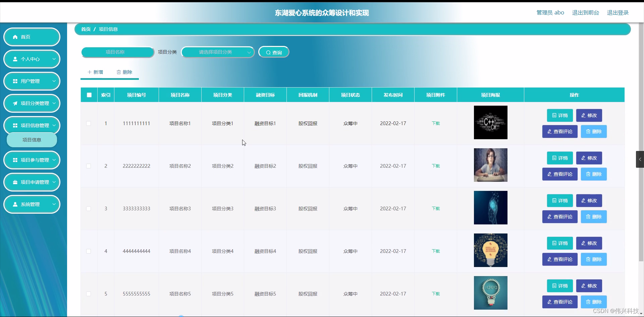Click the trash icon beside 删除

click(119, 72)
